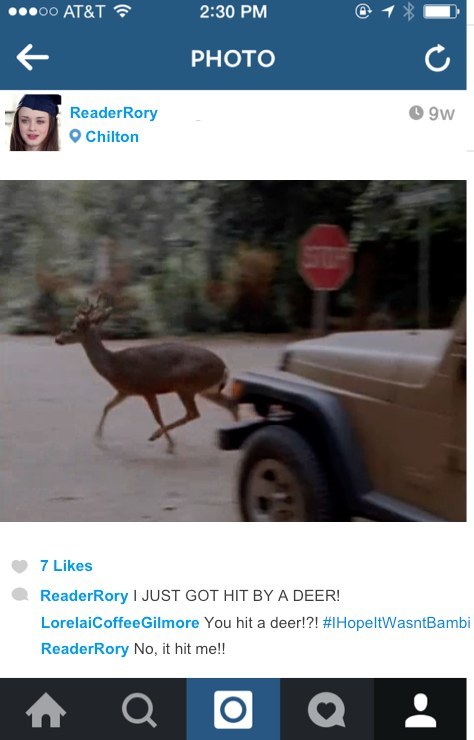Viewport: 474px width, 740px height.
Task: Tap the 9w timestamp
Action: click(x=432, y=113)
